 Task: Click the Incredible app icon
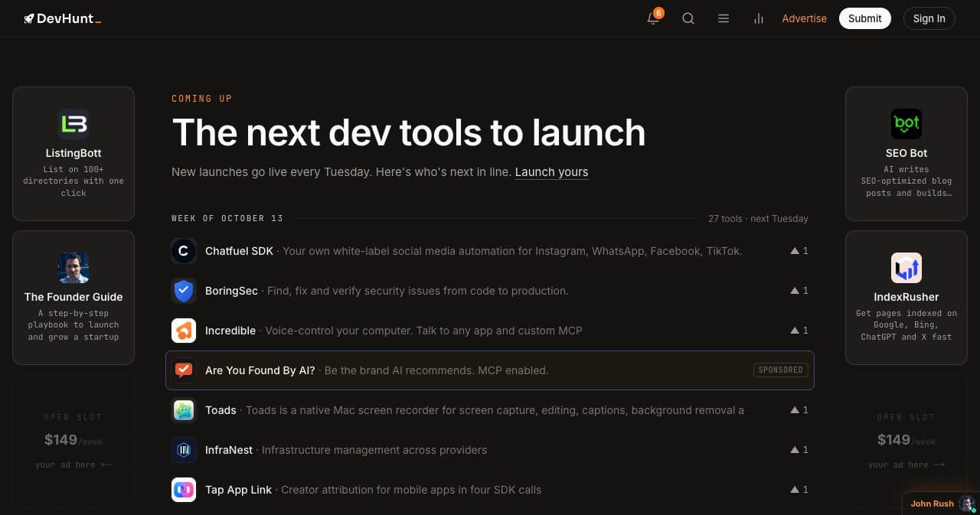[184, 331]
